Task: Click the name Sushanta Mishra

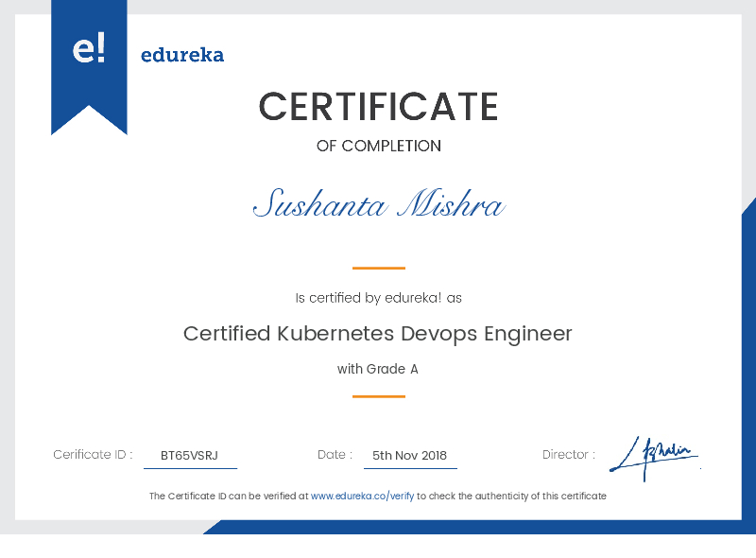Action: [x=379, y=203]
